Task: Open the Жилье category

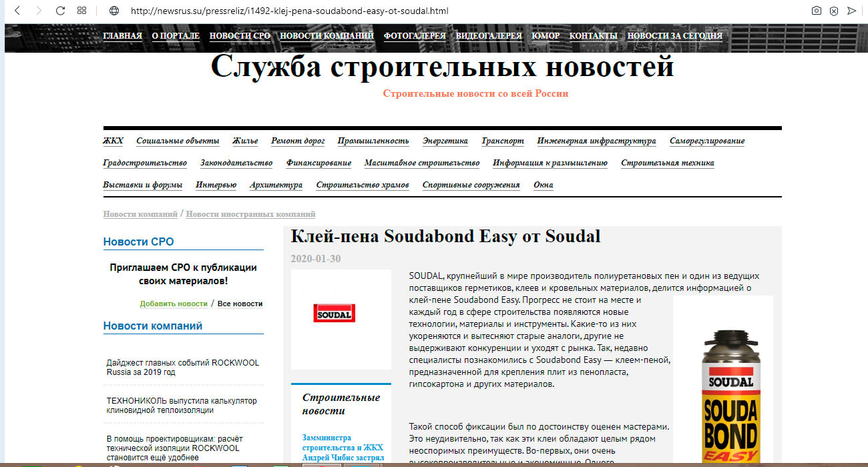Action: [245, 141]
